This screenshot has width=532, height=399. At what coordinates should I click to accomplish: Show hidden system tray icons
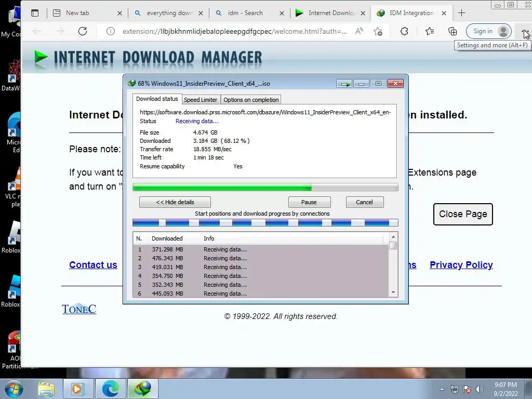click(x=442, y=389)
